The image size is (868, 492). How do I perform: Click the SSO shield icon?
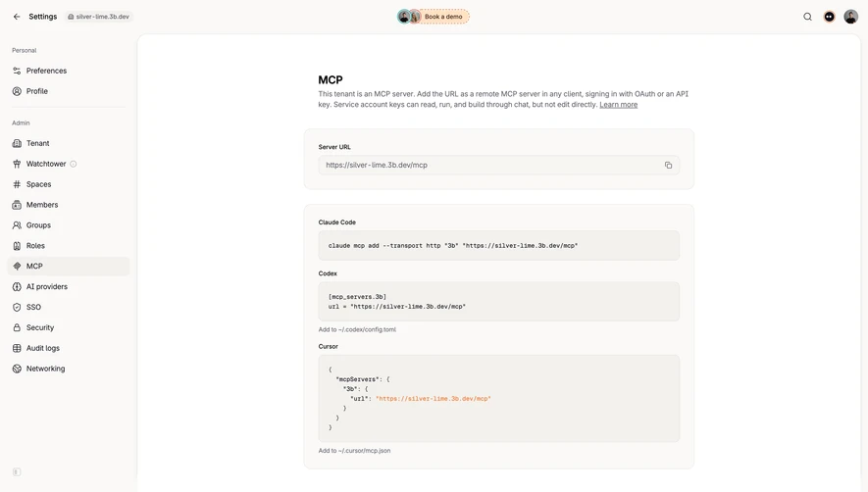tap(17, 307)
